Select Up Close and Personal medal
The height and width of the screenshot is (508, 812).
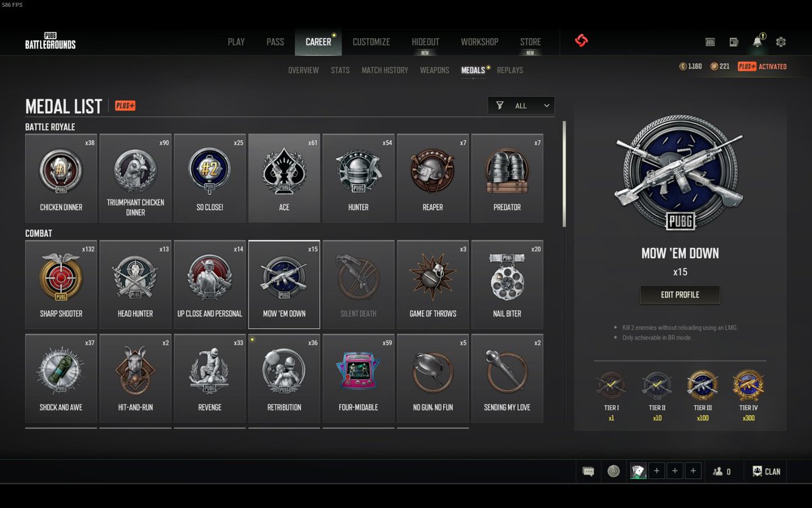click(x=210, y=284)
